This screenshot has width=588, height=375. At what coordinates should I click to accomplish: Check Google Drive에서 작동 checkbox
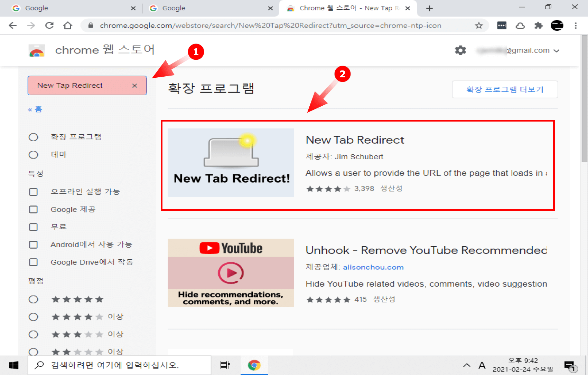[33, 262]
